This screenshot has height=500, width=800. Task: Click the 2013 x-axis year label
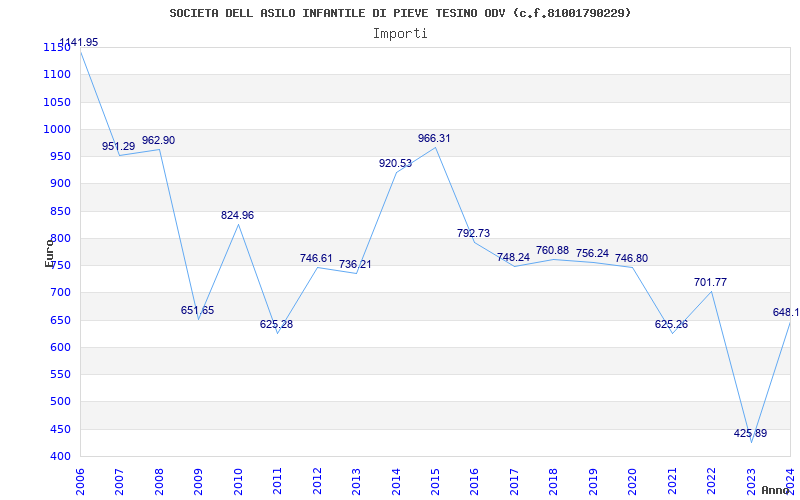pos(356,481)
